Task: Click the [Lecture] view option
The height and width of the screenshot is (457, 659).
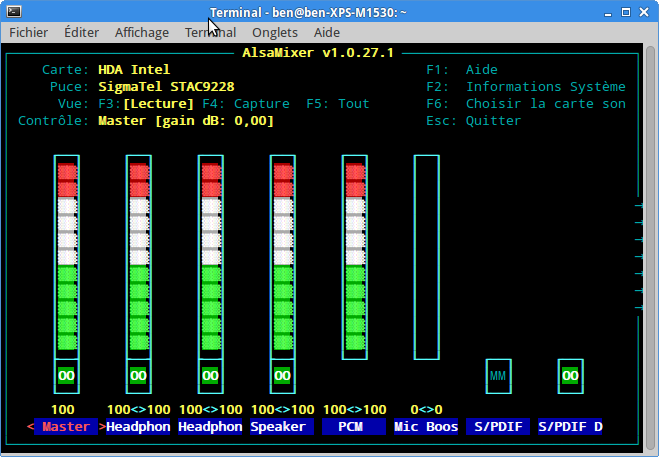Action: point(158,104)
